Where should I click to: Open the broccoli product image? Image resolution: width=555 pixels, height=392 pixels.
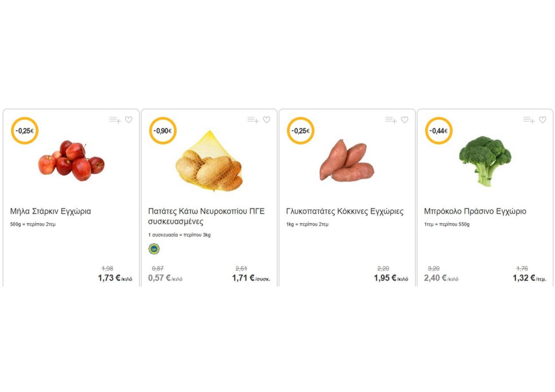coord(485,161)
